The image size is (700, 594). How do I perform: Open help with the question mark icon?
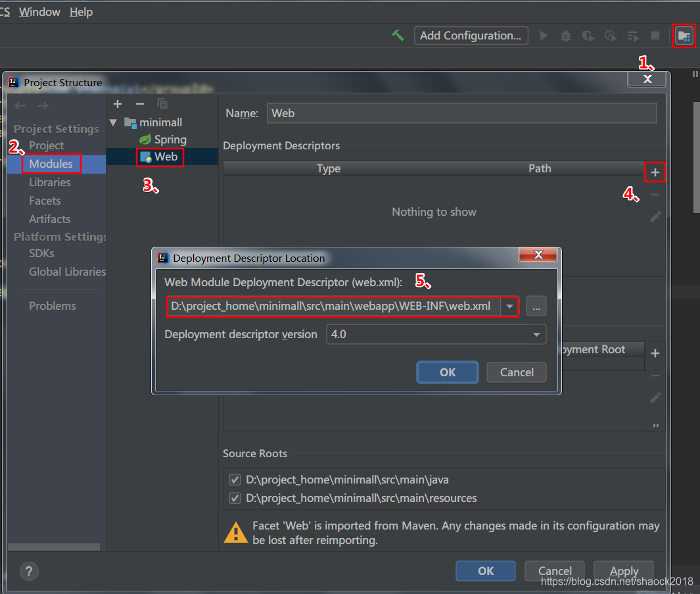[29, 571]
